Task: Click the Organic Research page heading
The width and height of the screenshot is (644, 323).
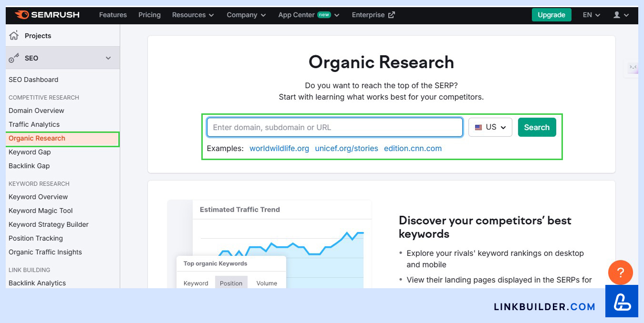Action: 381,62
